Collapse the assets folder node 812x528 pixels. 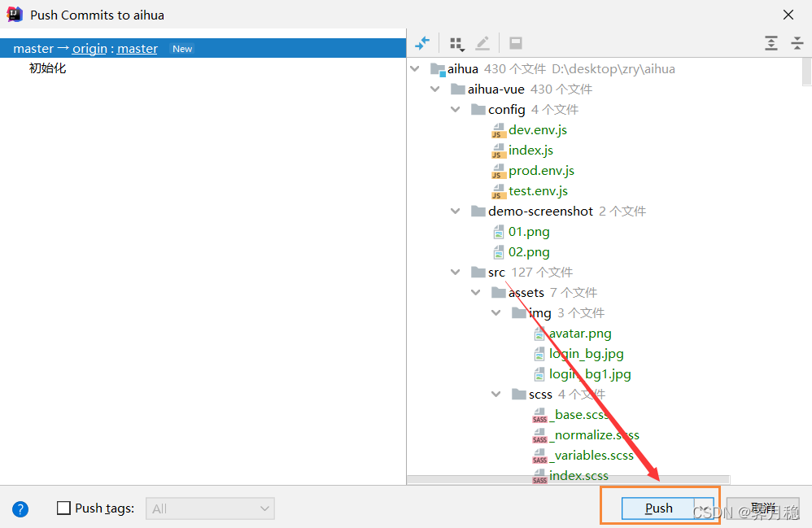tap(475, 292)
